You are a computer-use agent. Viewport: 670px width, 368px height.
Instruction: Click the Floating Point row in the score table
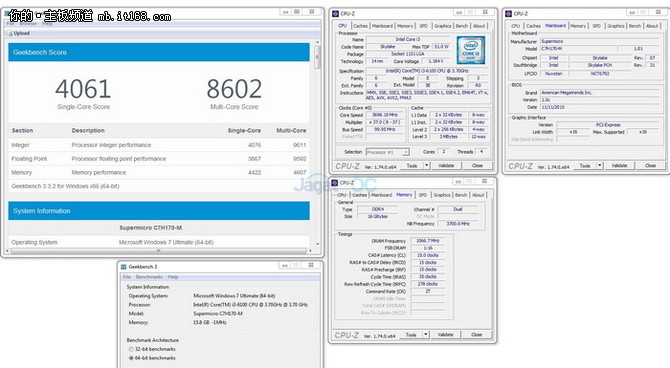pos(159,159)
